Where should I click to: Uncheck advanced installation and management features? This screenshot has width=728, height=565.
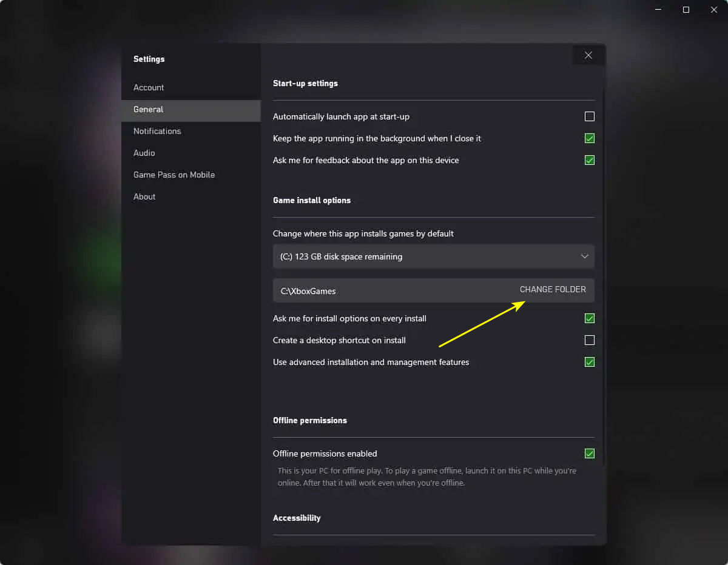click(x=589, y=362)
